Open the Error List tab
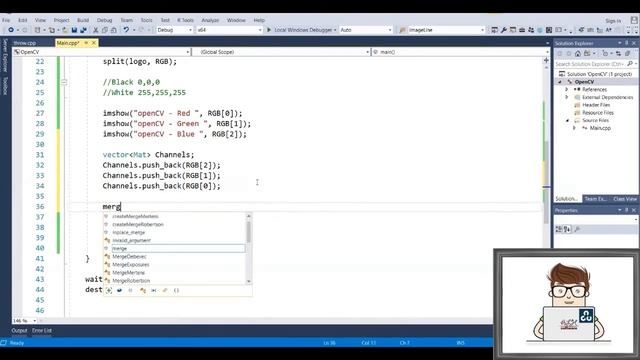Screen dimensions: 640x360 (42, 331)
